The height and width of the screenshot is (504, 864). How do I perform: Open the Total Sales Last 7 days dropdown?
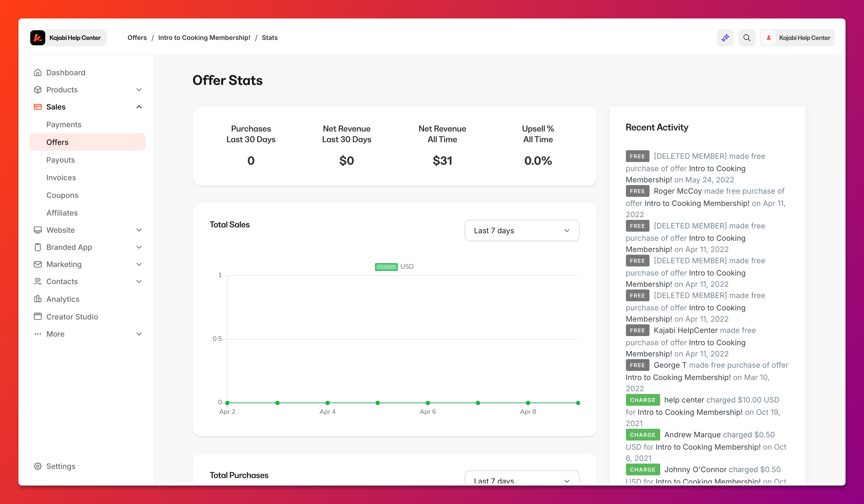pos(522,230)
